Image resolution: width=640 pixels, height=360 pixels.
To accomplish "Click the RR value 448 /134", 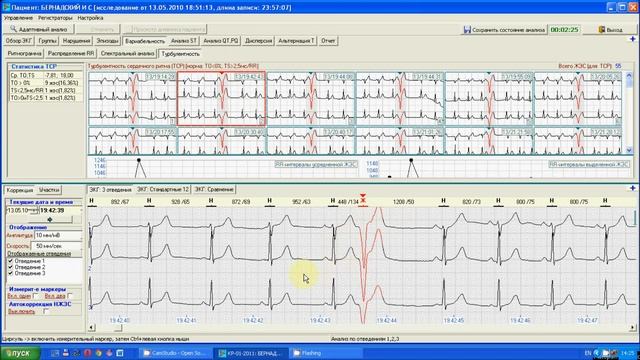I will click(348, 202).
